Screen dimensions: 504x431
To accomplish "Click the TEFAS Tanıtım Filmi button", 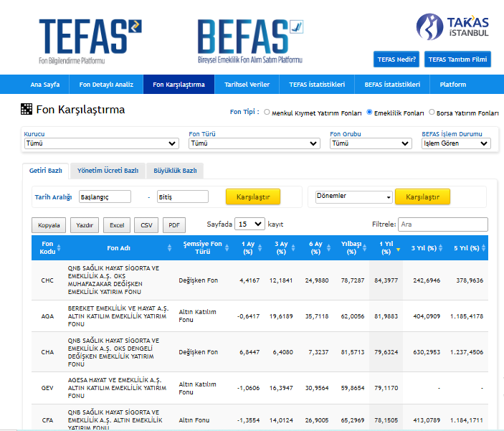I will (x=457, y=60).
